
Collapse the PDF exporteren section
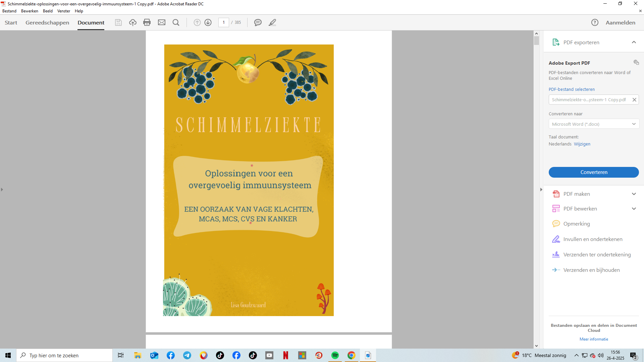pyautogui.click(x=634, y=42)
